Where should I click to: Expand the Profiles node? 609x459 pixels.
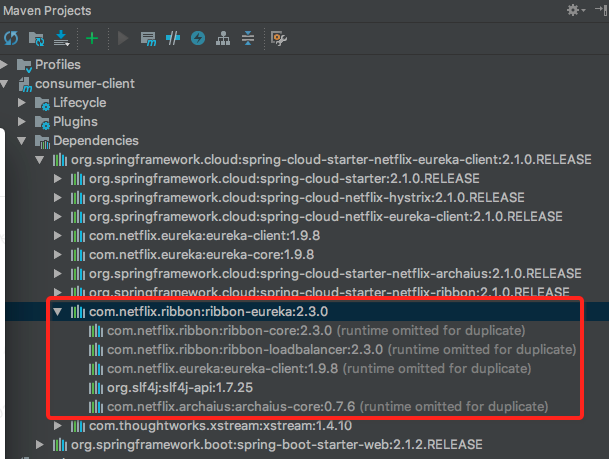(5, 64)
